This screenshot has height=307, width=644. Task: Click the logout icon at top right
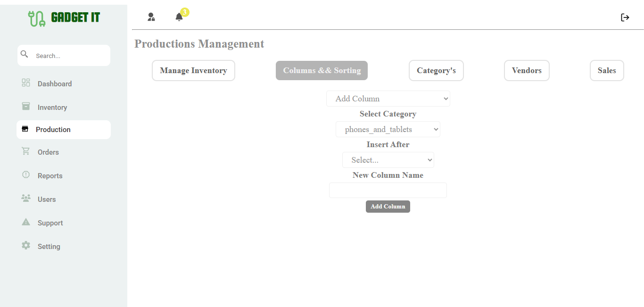click(625, 17)
